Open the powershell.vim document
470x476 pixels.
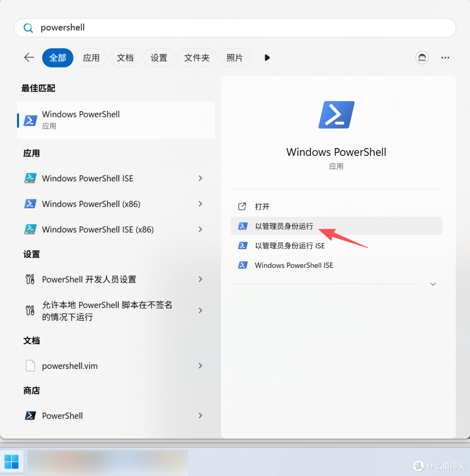(x=116, y=366)
